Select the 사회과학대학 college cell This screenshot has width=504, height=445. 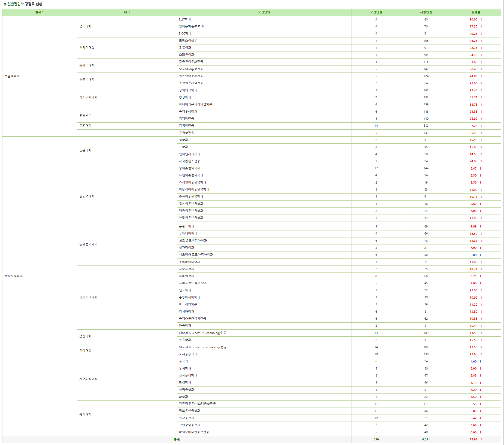click(127, 97)
